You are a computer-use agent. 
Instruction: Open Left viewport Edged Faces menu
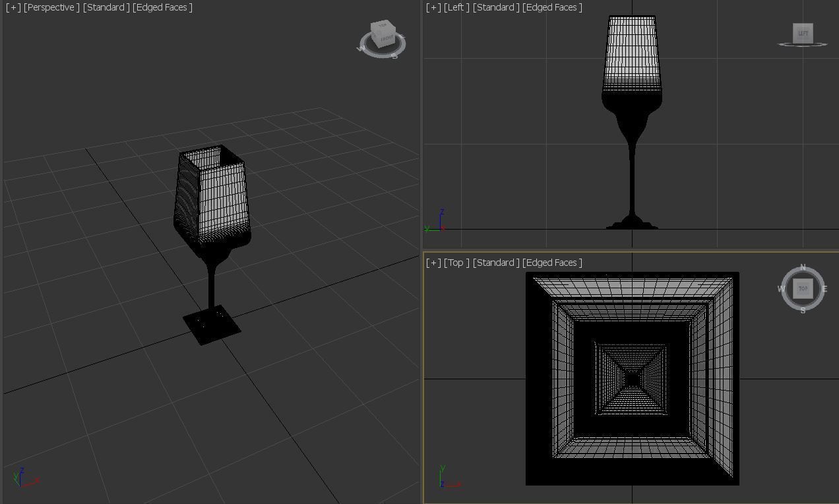tap(552, 7)
